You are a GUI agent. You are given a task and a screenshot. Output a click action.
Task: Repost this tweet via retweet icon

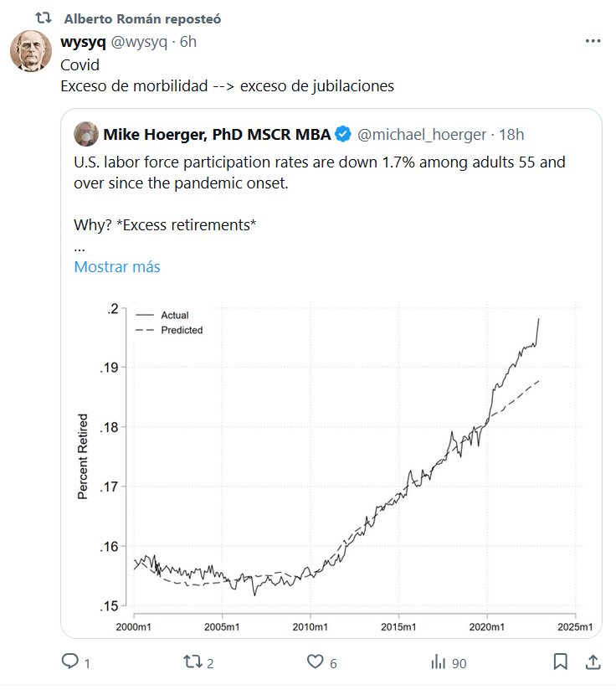click(192, 662)
